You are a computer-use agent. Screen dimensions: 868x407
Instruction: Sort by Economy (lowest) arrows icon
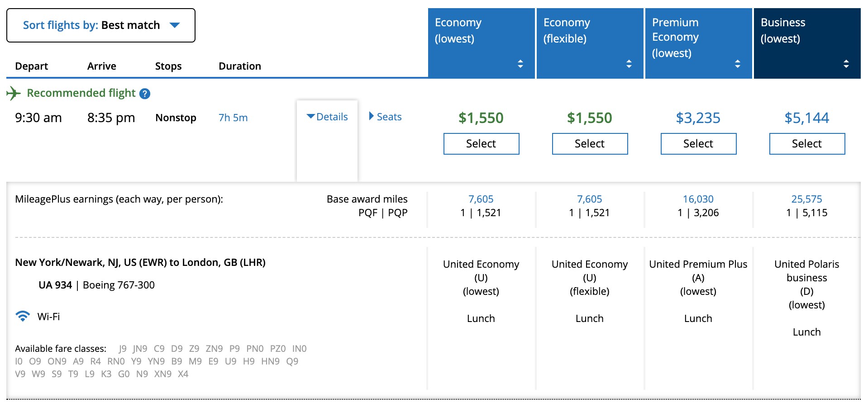tap(520, 64)
